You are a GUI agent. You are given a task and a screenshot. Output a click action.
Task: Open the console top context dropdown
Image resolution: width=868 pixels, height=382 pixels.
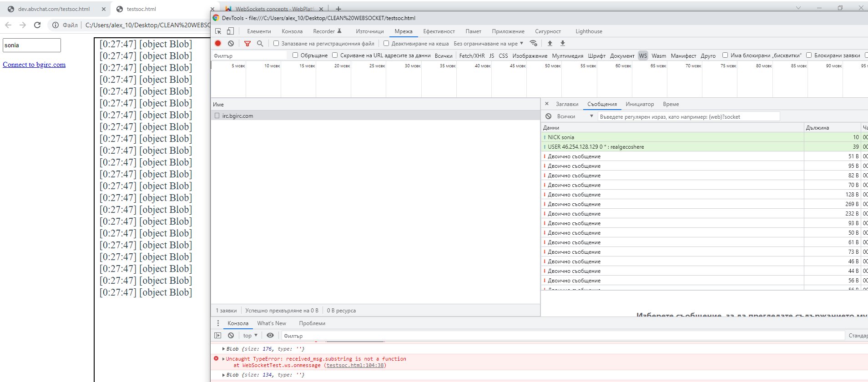[250, 336]
